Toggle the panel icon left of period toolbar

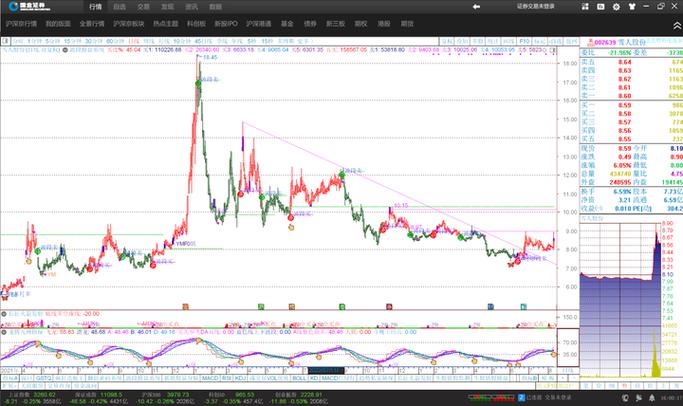5,41
